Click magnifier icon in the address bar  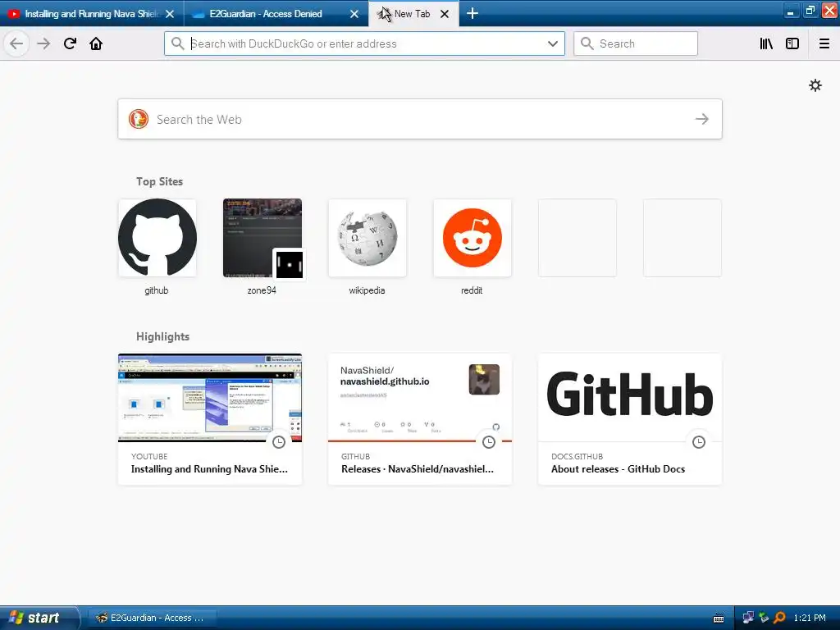177,43
